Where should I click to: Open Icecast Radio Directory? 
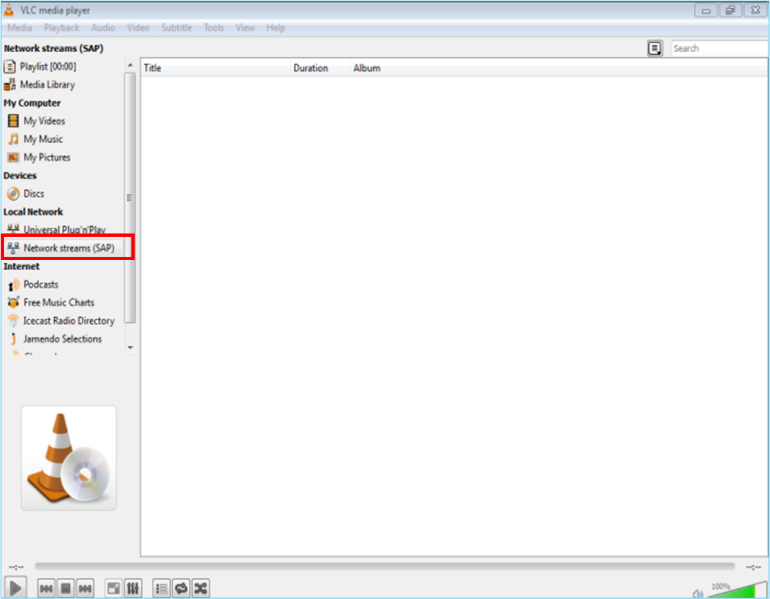coord(69,321)
